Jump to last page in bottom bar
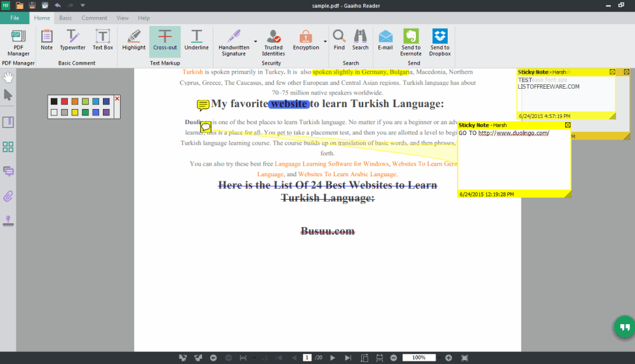The image size is (635, 364). 348,358
